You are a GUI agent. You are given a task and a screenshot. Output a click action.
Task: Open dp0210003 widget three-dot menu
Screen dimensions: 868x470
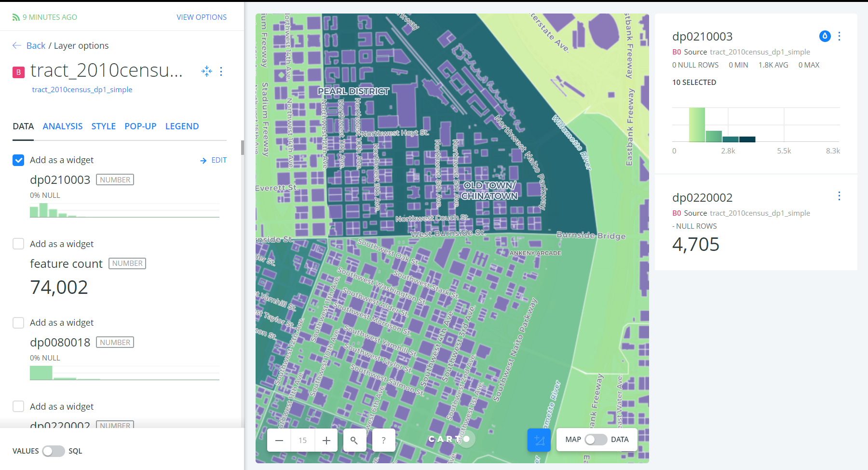(x=840, y=36)
